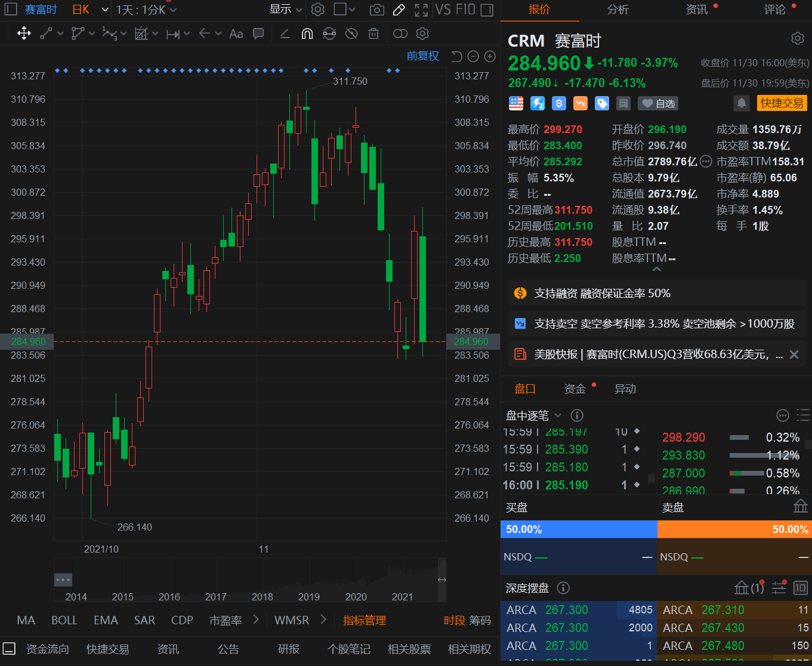The width and height of the screenshot is (812, 666).
Task: Click the blue price tag icon
Action: pos(602,103)
